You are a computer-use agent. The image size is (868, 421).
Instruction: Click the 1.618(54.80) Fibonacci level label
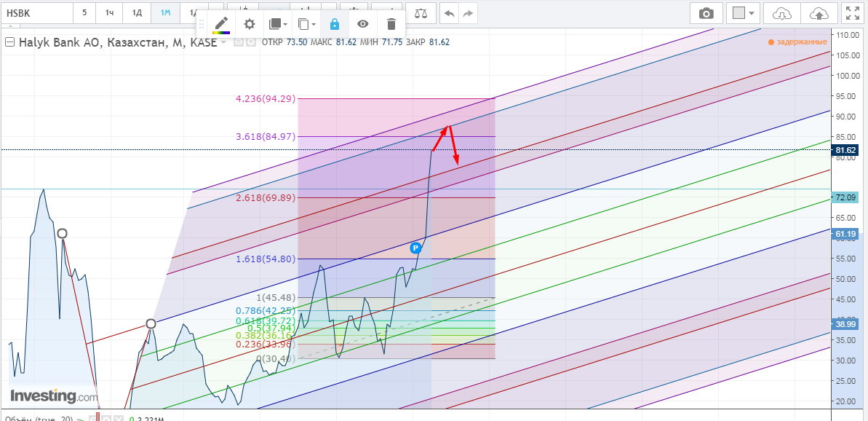point(266,259)
